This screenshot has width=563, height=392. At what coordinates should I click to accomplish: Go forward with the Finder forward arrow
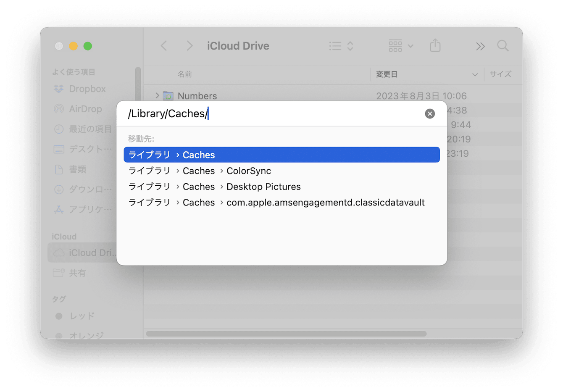189,46
